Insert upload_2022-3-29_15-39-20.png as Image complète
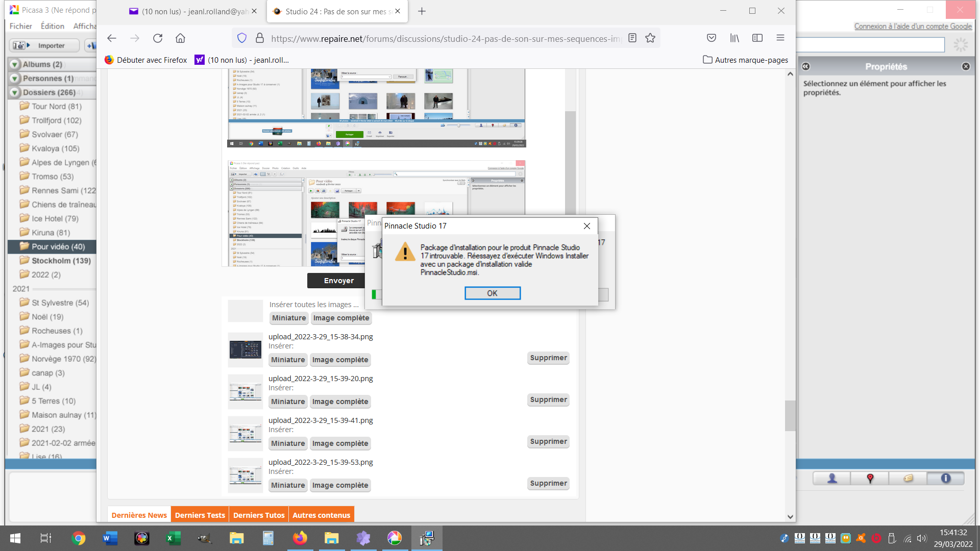The image size is (980, 551). (340, 402)
